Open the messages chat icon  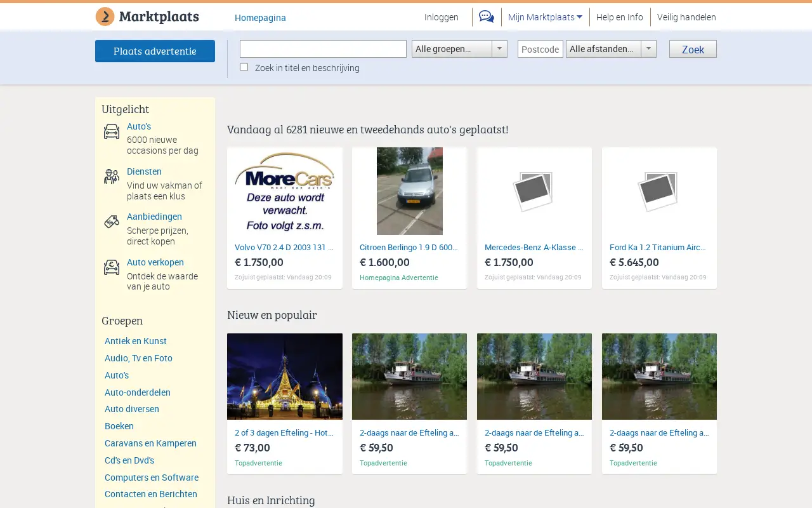(487, 17)
